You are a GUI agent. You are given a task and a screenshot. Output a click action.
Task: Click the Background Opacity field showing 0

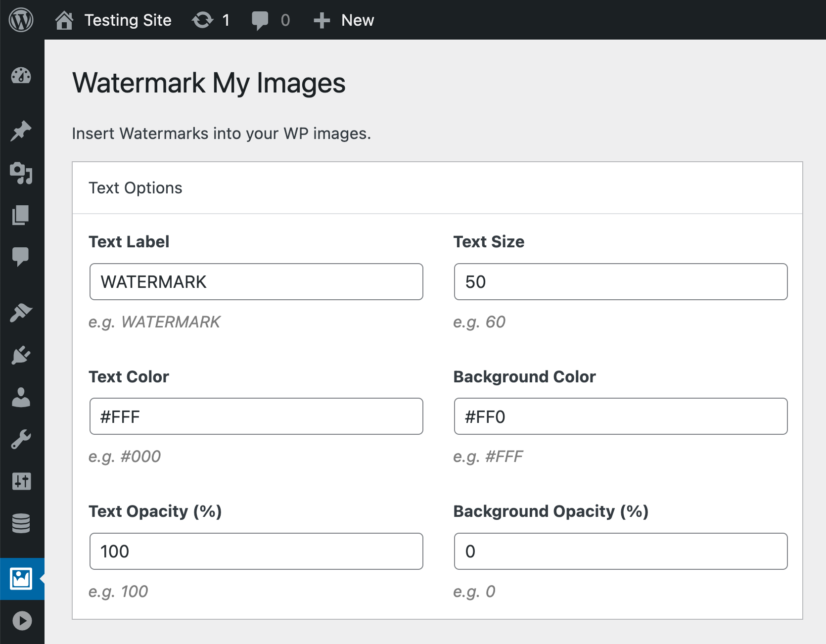coord(621,552)
